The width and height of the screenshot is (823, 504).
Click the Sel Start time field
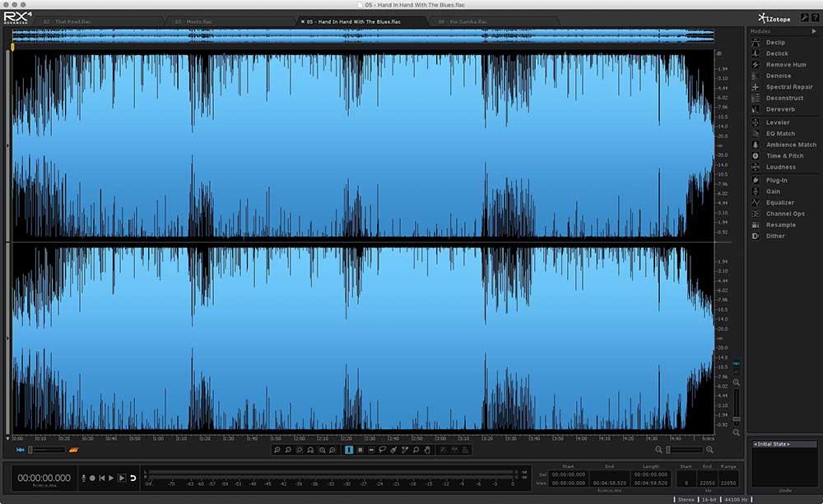(x=569, y=474)
